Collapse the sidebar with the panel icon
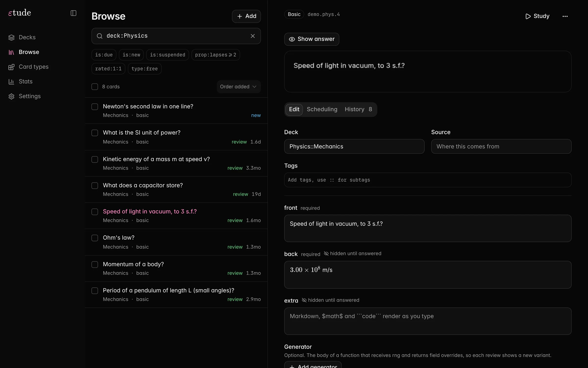Screen dimensions: 588x368 tap(73, 13)
